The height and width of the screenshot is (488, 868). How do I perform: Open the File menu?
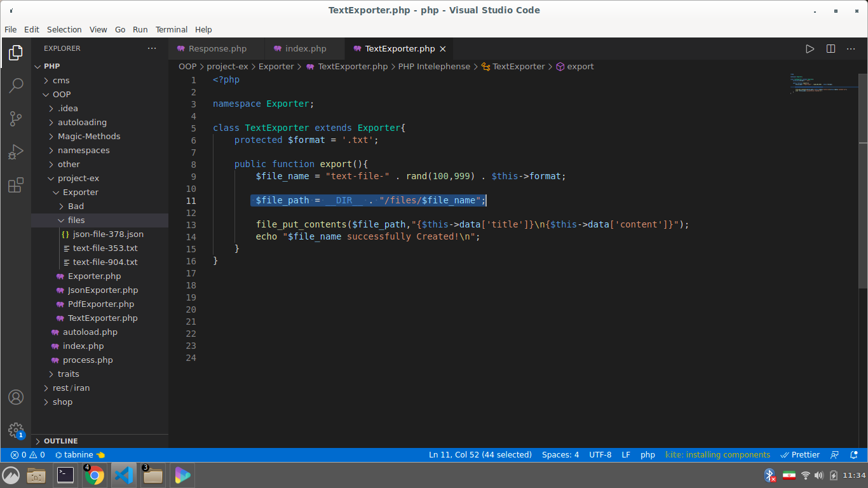pyautogui.click(x=10, y=29)
